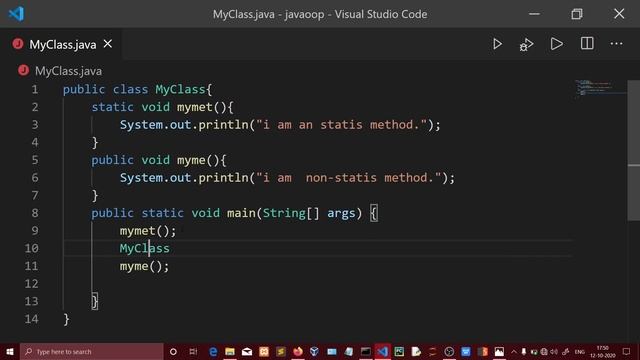Open PyCharm from taskbar
Screen dimensions: 640x360
(399, 351)
